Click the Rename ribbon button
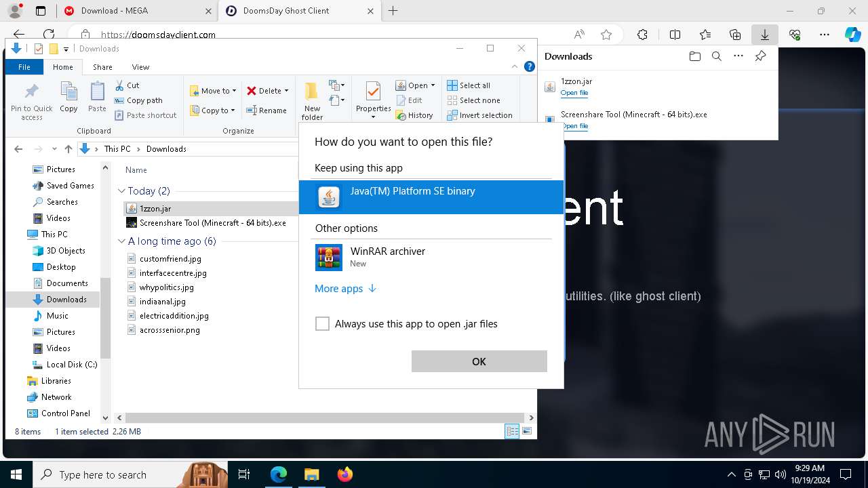The image size is (868, 488). (267, 110)
